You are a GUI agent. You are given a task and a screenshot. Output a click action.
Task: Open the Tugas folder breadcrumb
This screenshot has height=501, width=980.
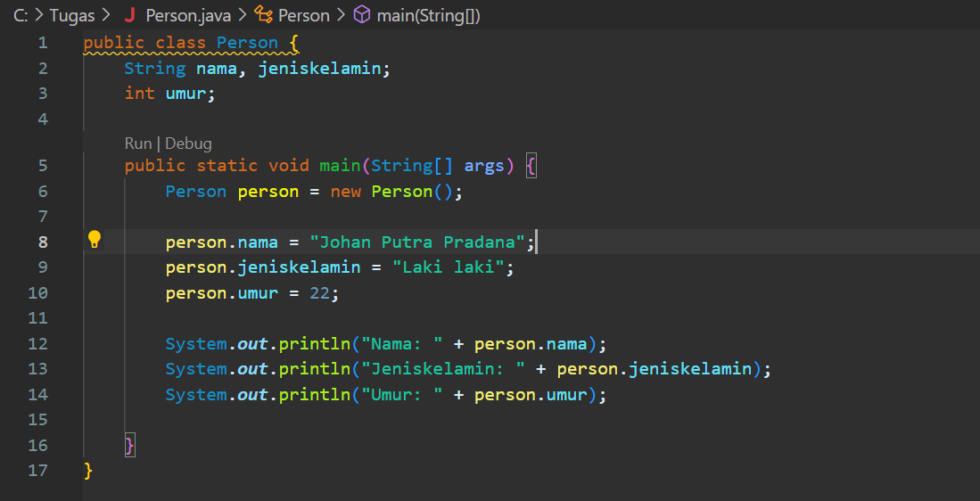click(71, 16)
